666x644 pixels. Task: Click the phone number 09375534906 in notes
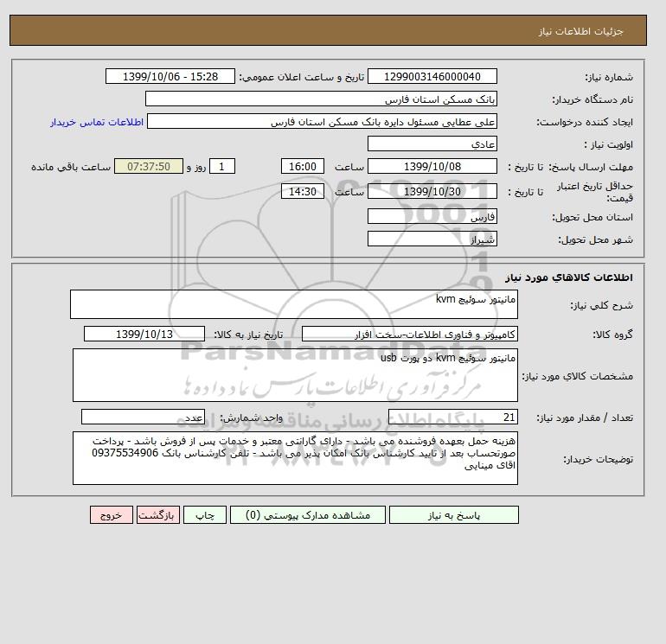tap(125, 453)
